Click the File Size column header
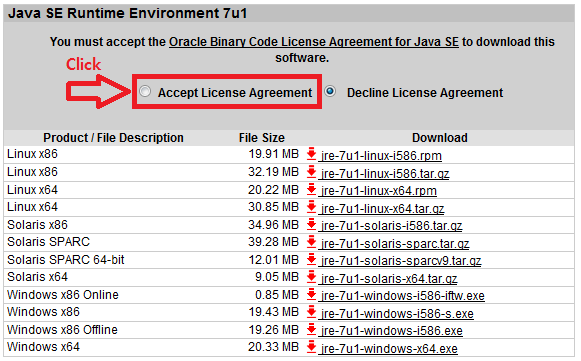Screen dimensions: 581x361 coord(262,138)
